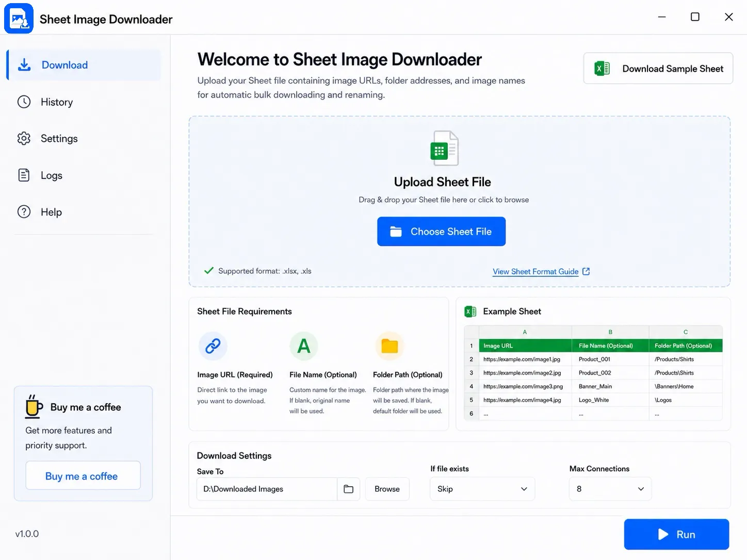
Task: Open the Max Connections dropdown
Action: point(610,489)
